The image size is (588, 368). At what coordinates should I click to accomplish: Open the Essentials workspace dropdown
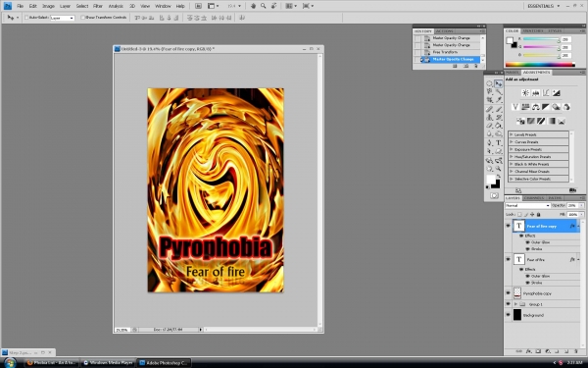point(543,6)
